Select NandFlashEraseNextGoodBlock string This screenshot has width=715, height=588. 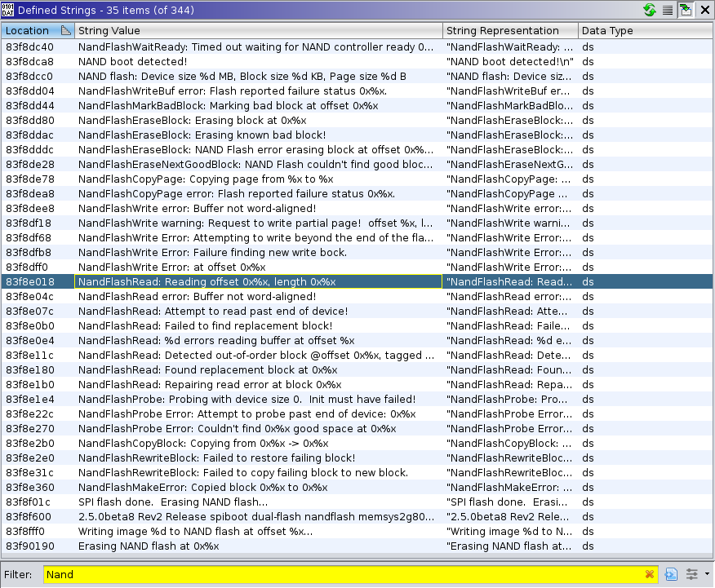tap(357, 165)
